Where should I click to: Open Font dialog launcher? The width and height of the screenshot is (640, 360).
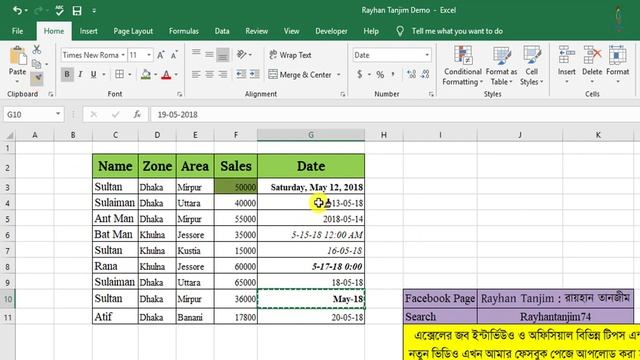[x=180, y=94]
